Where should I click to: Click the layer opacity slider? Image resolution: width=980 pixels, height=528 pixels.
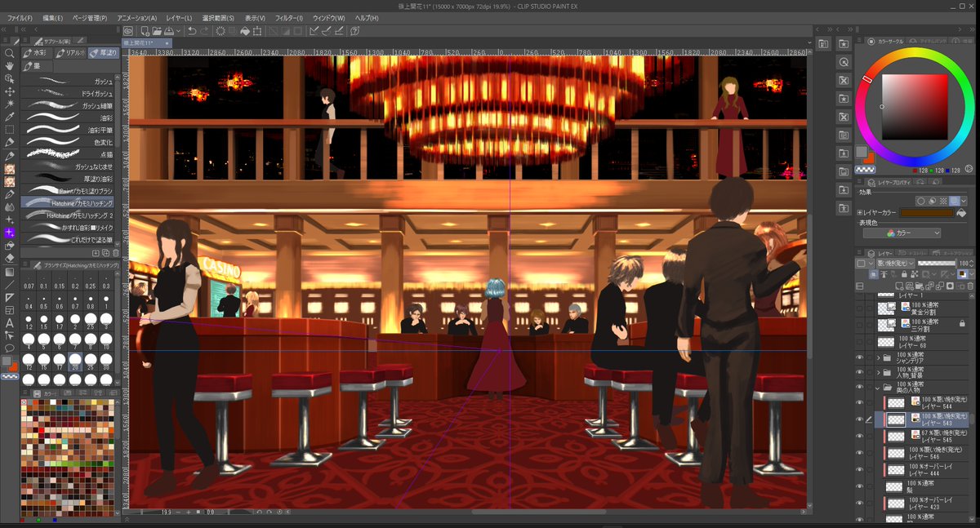tap(936, 264)
